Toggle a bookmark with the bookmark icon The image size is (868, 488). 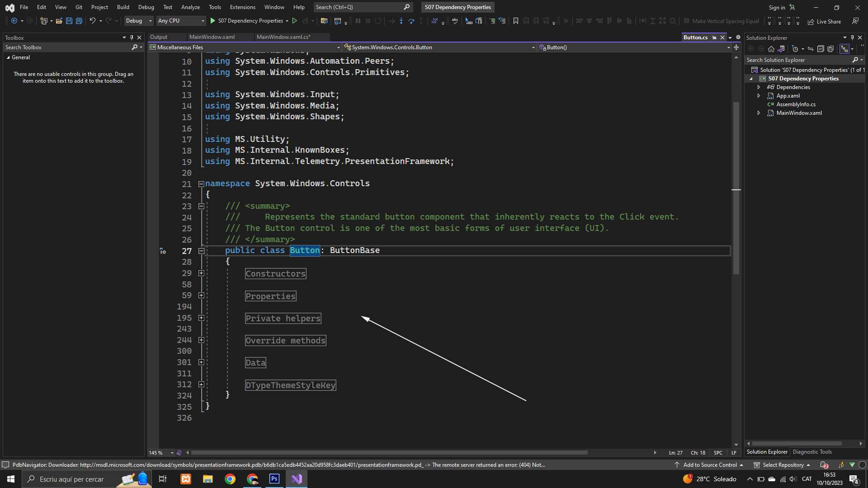515,21
